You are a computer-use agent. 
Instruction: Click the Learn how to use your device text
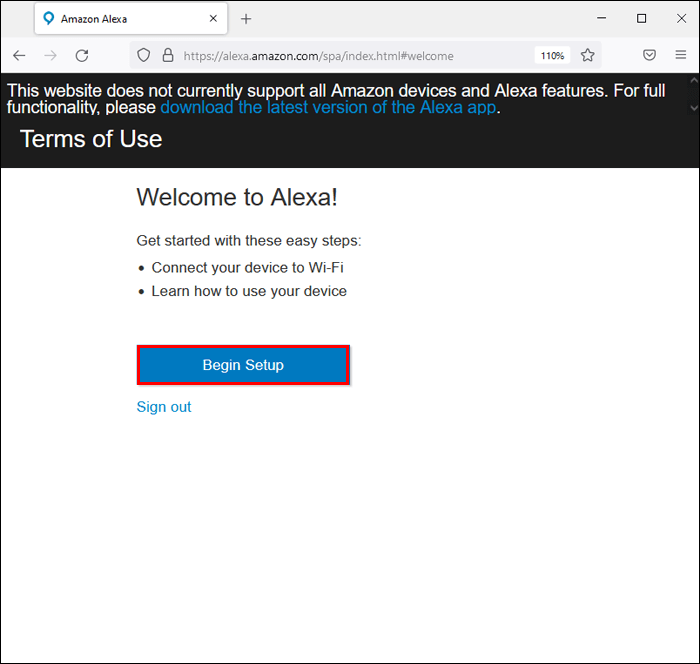[x=249, y=291]
